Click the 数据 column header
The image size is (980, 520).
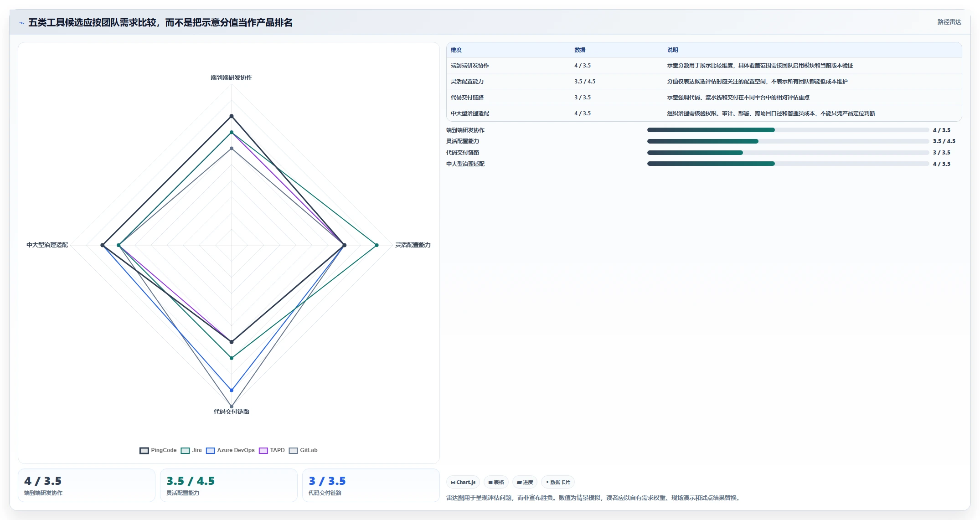tap(580, 50)
